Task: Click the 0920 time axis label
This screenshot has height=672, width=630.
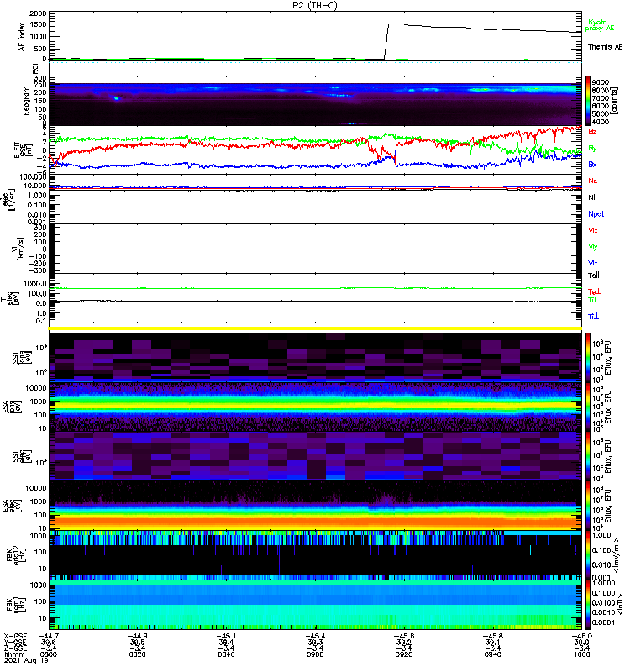Action: [404, 655]
